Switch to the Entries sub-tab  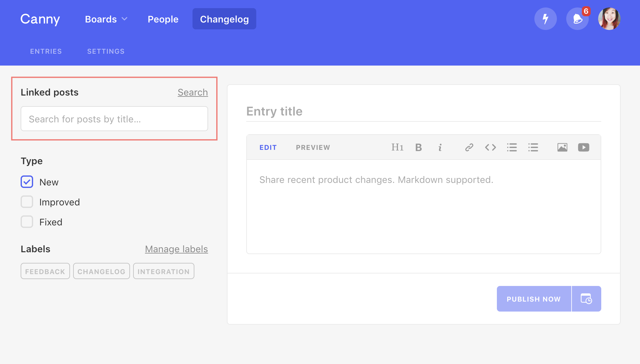[46, 51]
